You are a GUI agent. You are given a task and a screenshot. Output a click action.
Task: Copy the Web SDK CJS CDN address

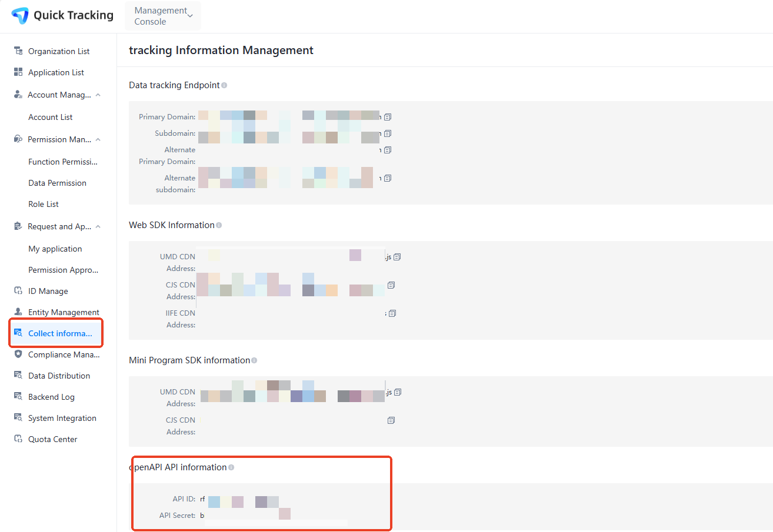click(x=391, y=285)
